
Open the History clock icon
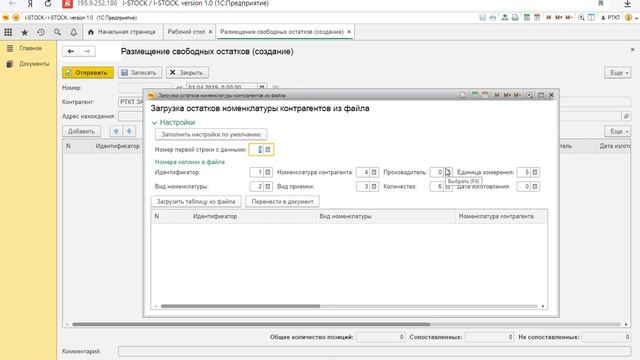click(x=41, y=32)
